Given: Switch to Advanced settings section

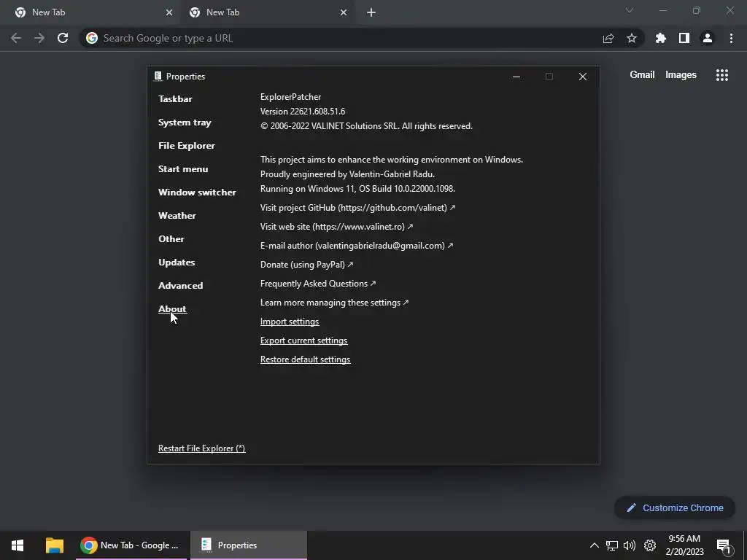Looking at the screenshot, I should [180, 286].
